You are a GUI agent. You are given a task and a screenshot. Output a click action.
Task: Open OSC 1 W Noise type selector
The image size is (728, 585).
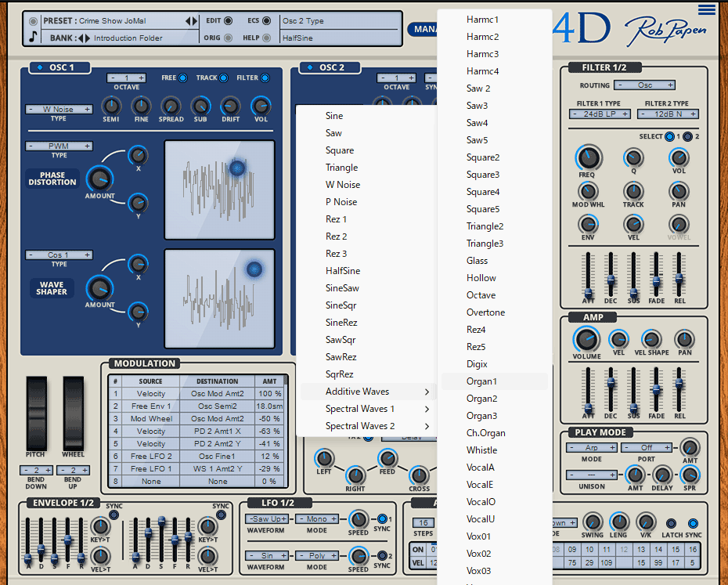pos(59,109)
